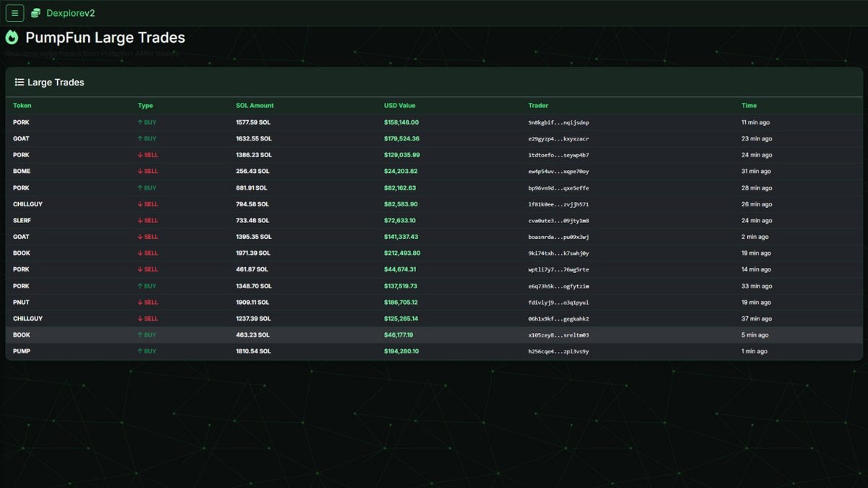868x488 pixels.
Task: Click the list icon next to Large Trades
Action: (x=20, y=83)
